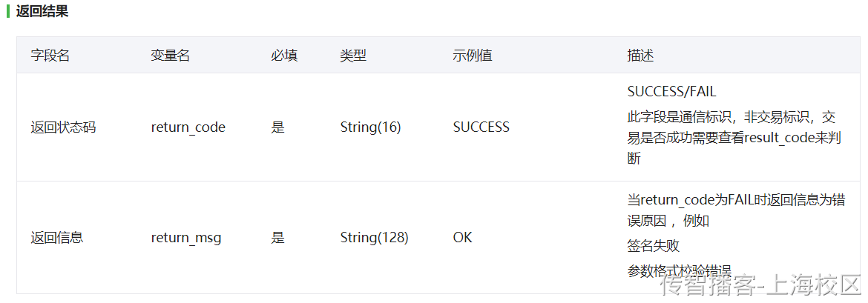Image resolution: width=868 pixels, height=303 pixels.
Task: Click the 描述 column header
Action: pyautogui.click(x=640, y=56)
